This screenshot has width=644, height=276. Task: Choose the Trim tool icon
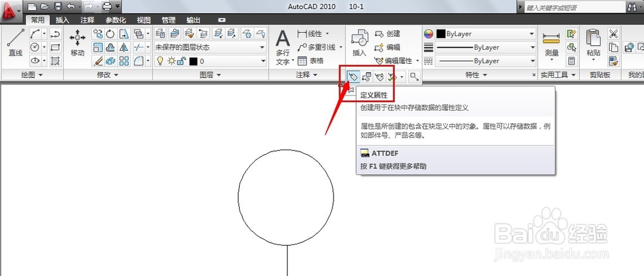139,47
